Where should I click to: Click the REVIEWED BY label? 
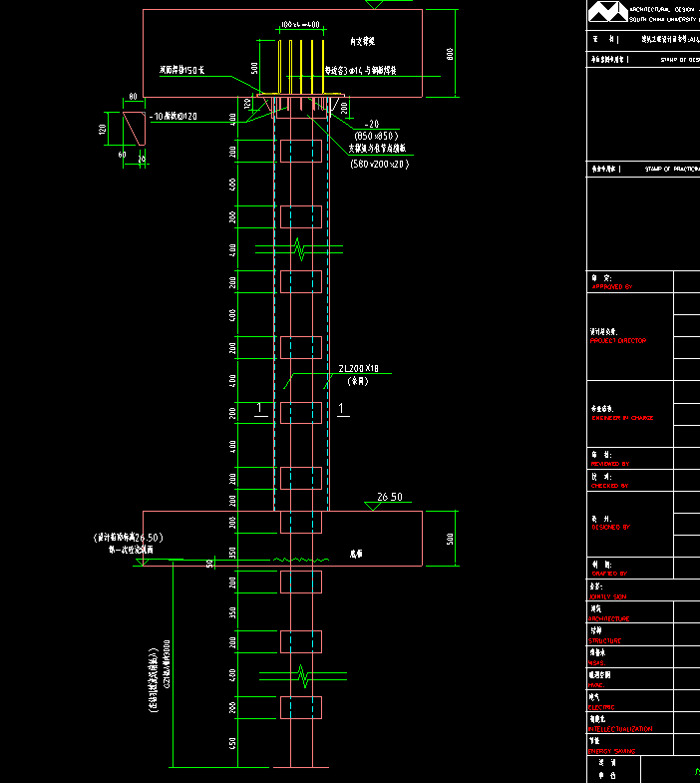610,464
